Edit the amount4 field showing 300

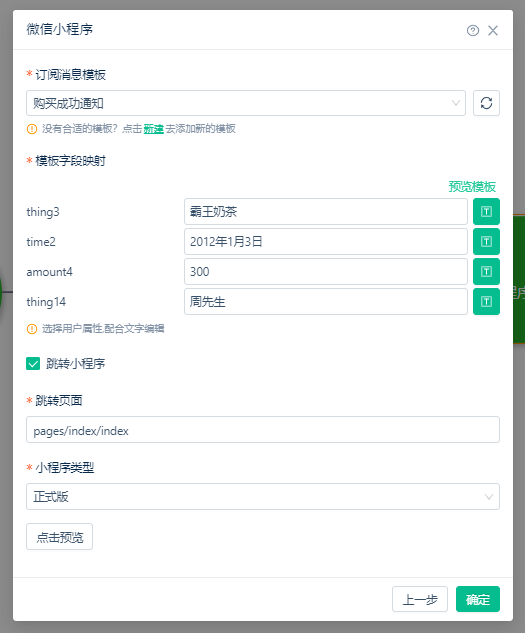(326, 272)
